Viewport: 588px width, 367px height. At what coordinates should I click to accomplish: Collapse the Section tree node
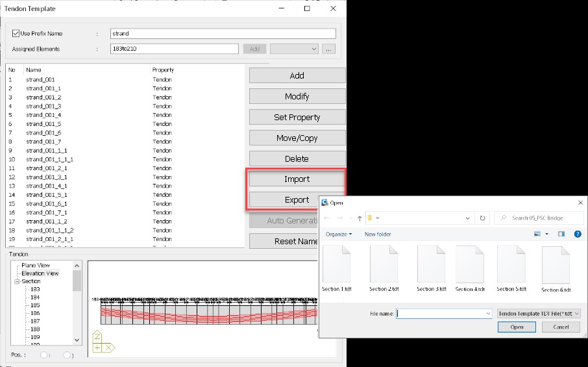click(x=17, y=281)
